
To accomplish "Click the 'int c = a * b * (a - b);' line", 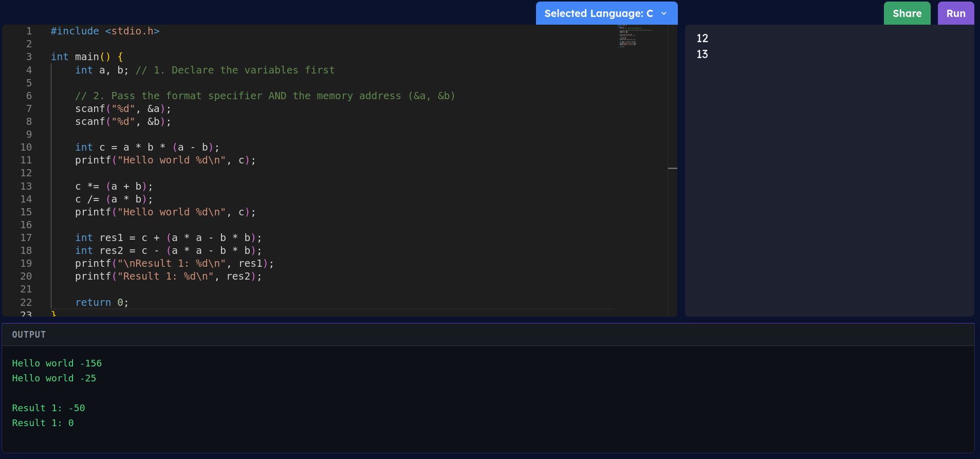I will point(147,147).
